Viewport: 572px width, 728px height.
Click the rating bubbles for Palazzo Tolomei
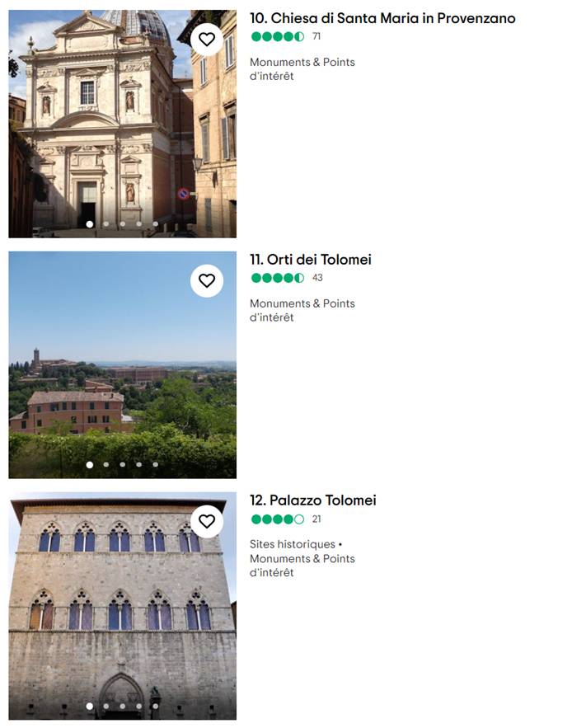(x=278, y=519)
